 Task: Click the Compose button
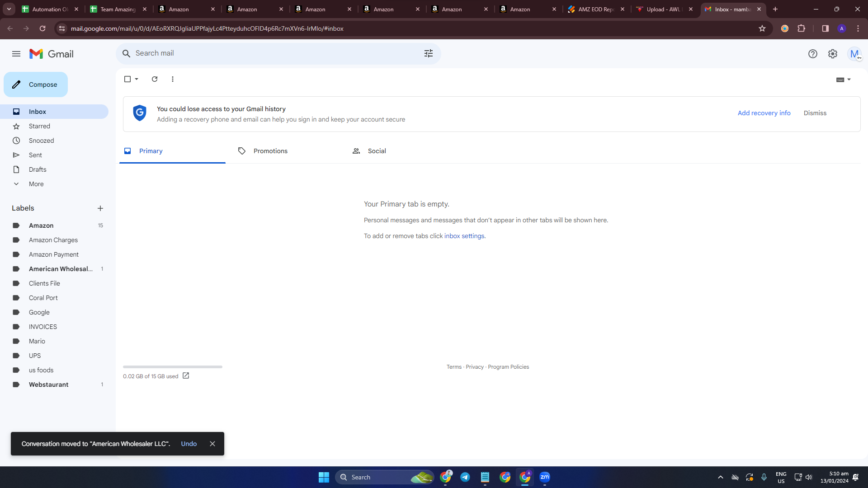[36, 84]
